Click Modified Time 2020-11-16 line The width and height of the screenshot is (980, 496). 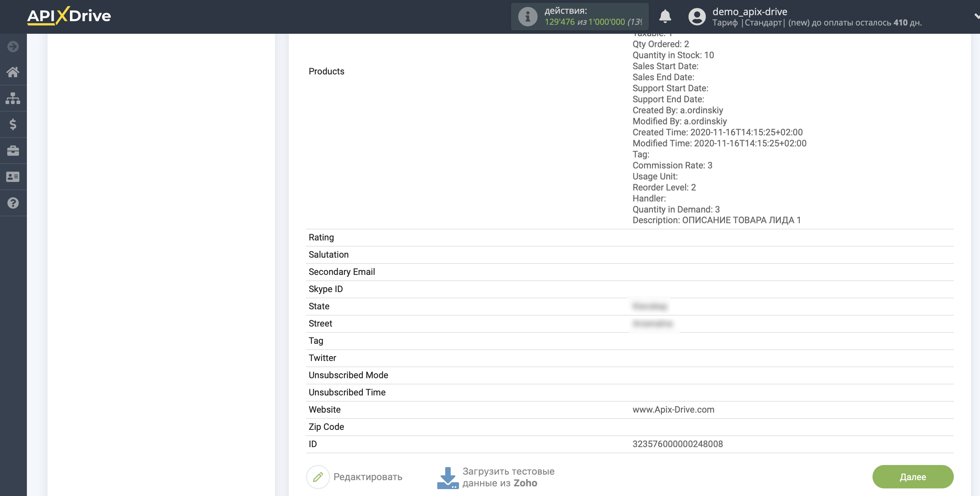coord(719,143)
